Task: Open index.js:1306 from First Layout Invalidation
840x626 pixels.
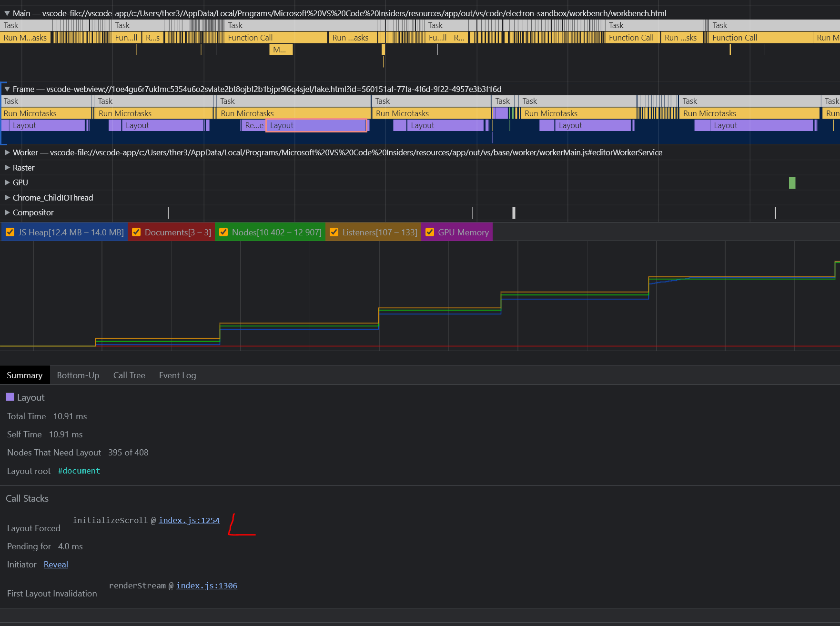Action: (x=206, y=586)
